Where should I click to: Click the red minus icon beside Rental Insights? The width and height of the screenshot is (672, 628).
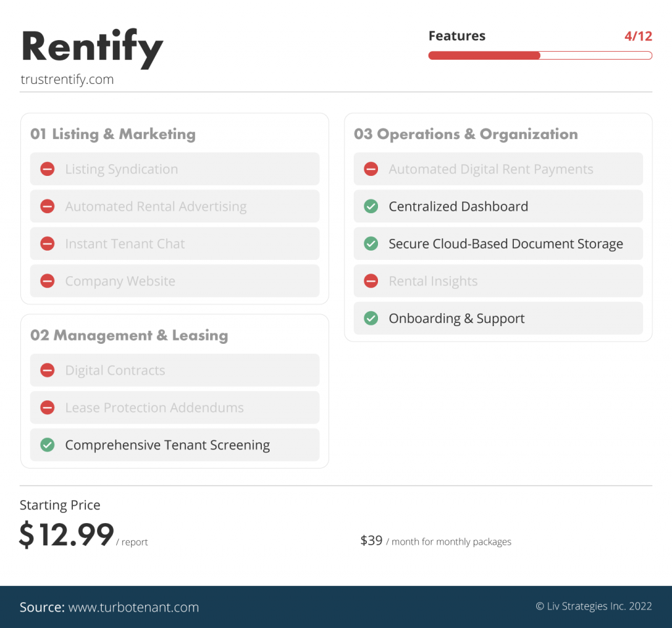click(x=371, y=281)
